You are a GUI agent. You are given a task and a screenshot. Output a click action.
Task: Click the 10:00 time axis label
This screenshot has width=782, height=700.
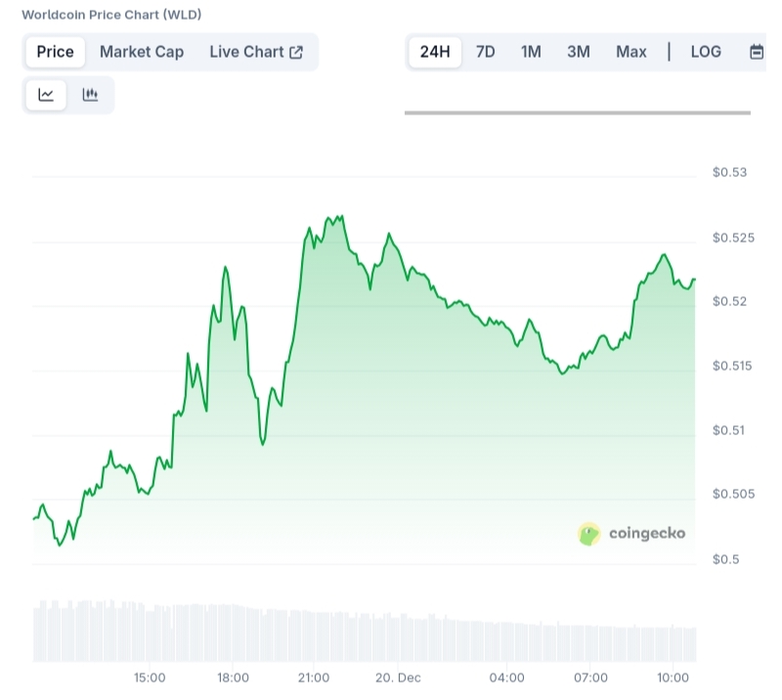673,678
